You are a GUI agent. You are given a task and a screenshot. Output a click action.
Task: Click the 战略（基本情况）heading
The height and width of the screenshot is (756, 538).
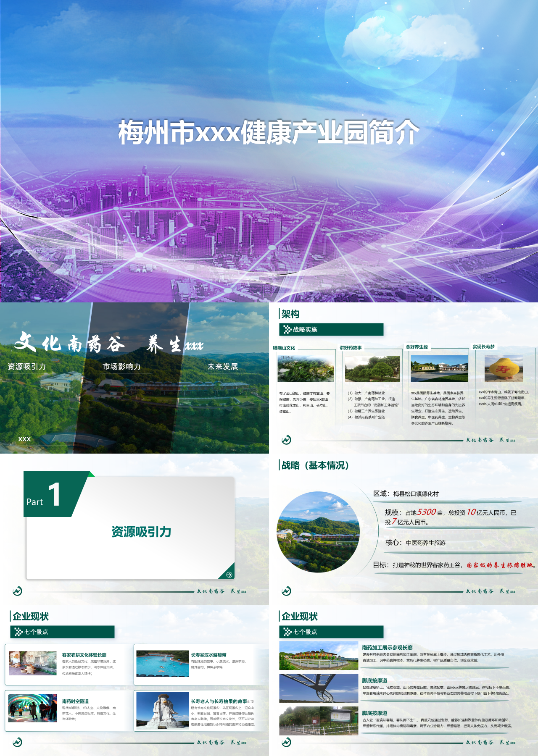(x=315, y=465)
